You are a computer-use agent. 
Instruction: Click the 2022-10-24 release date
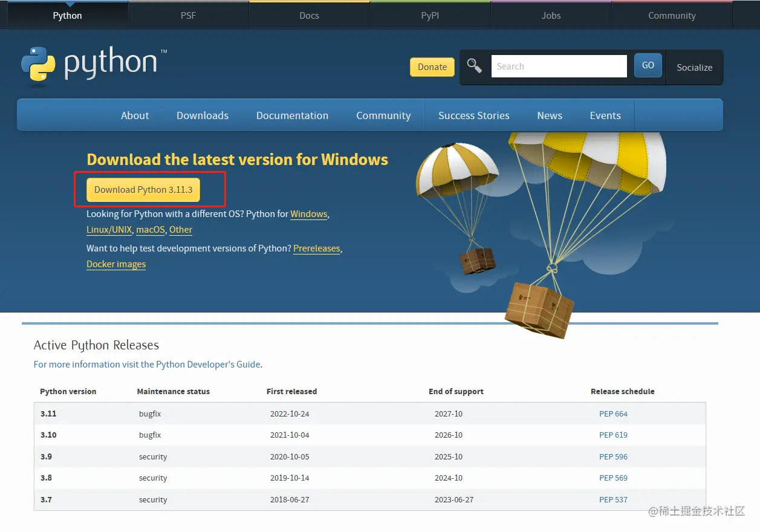coord(290,414)
